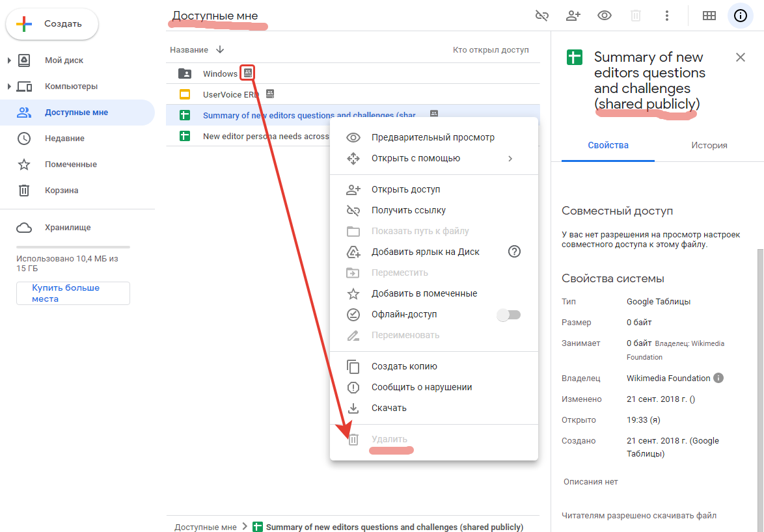This screenshot has width=764, height=532.
Task: Click the copy icon beside Создать копию
Action: pos(353,367)
